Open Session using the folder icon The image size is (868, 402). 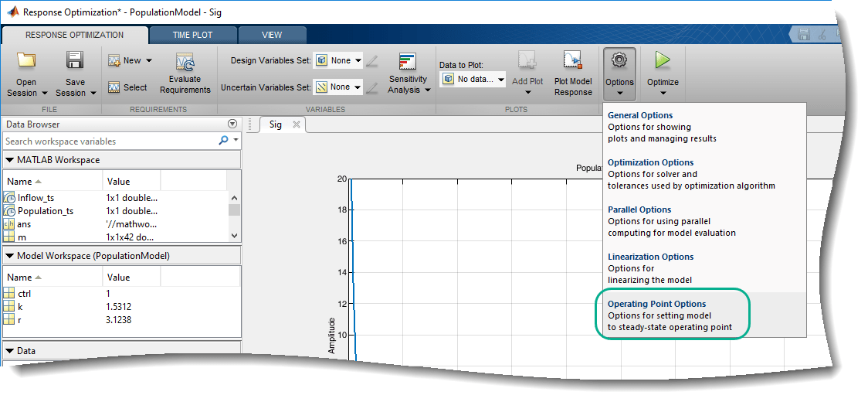(x=26, y=60)
